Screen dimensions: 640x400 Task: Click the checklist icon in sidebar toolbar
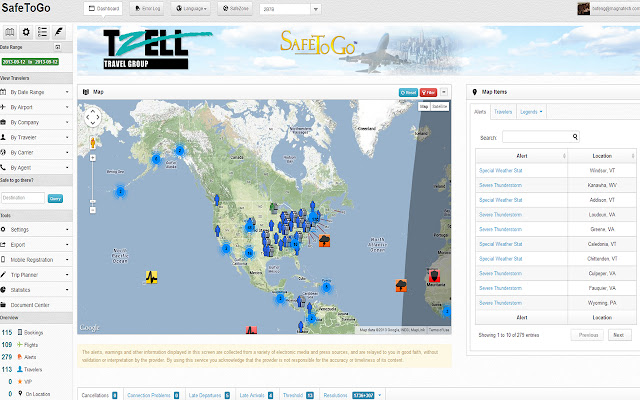(x=42, y=31)
